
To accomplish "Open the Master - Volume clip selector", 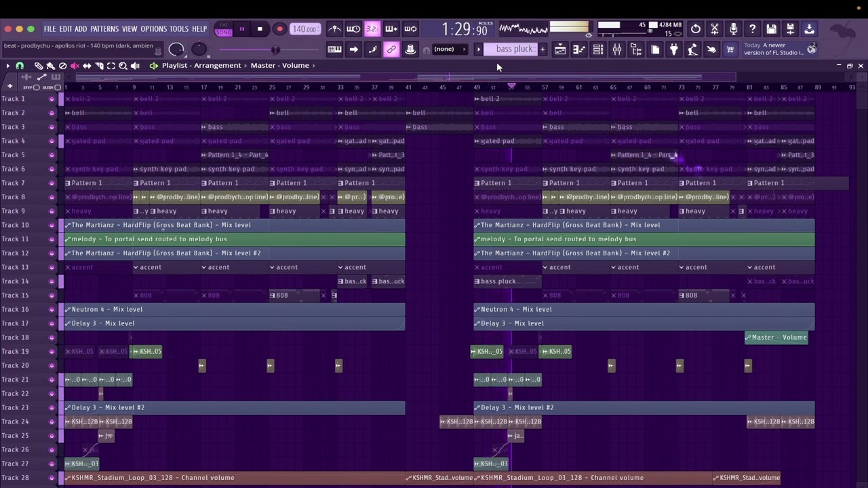I will point(279,66).
